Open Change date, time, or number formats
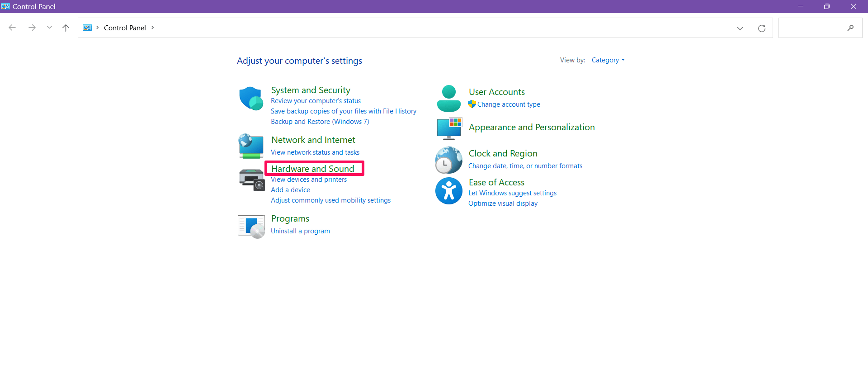This screenshot has width=868, height=383. point(525,166)
